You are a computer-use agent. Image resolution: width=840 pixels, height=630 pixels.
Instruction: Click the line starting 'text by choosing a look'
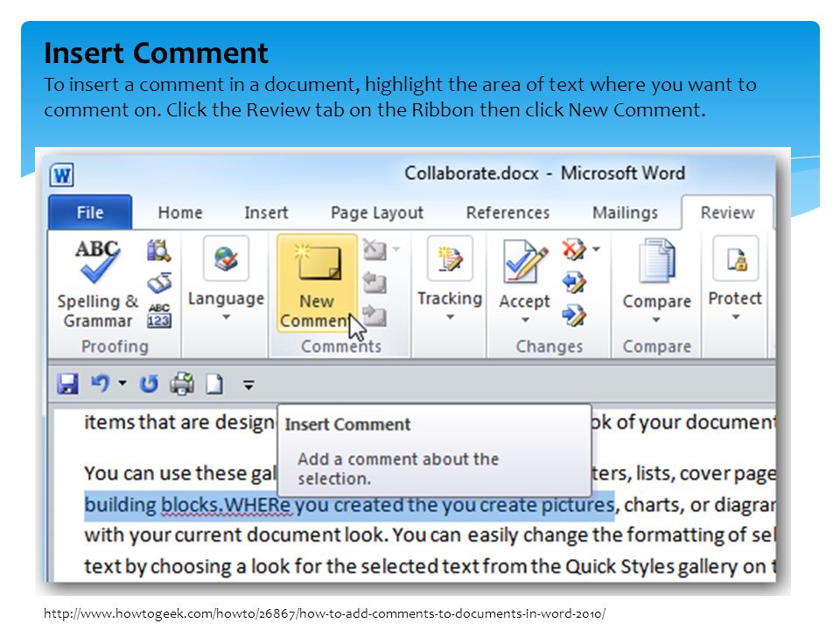click(x=430, y=566)
